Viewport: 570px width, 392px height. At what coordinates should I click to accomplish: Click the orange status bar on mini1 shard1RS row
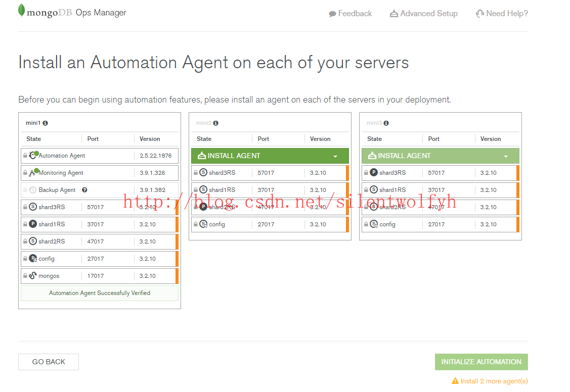[177, 224]
